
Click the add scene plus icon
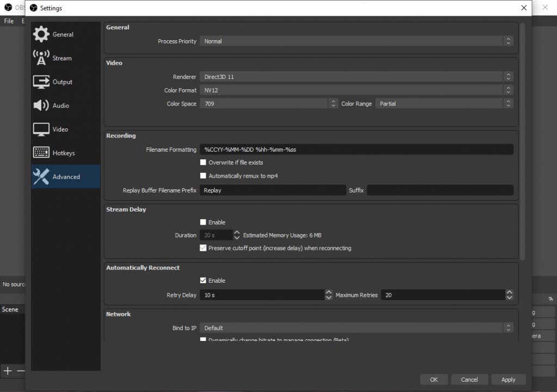click(8, 371)
